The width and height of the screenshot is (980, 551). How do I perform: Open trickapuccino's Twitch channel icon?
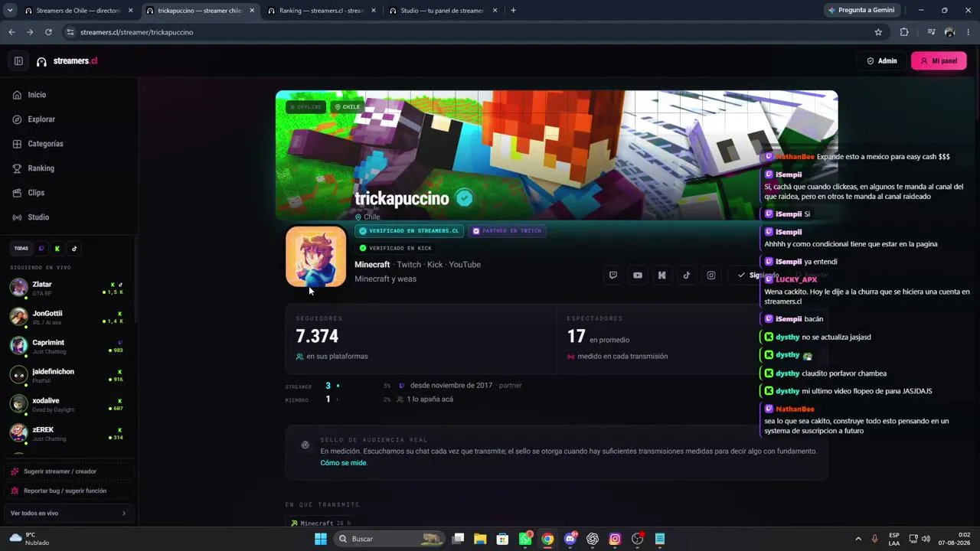613,275
